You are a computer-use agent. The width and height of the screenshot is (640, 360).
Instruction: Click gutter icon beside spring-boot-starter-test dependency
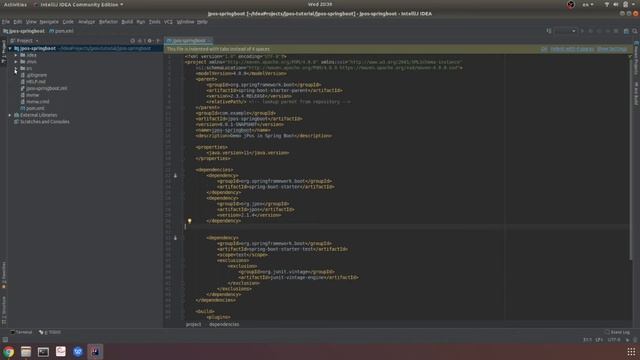(176, 238)
